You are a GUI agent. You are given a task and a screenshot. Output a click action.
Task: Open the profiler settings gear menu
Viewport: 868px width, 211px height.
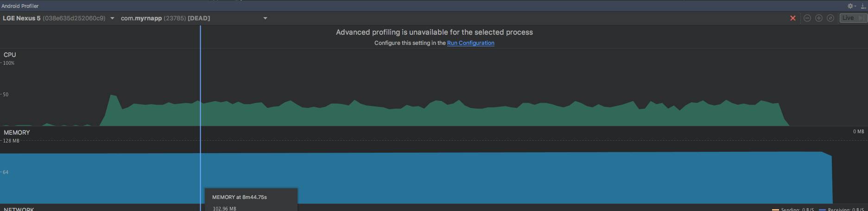[851, 6]
